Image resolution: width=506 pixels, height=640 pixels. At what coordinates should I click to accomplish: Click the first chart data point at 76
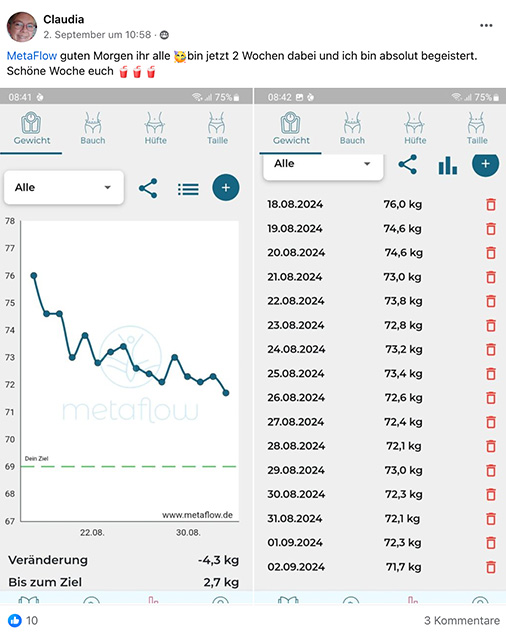[x=34, y=276]
